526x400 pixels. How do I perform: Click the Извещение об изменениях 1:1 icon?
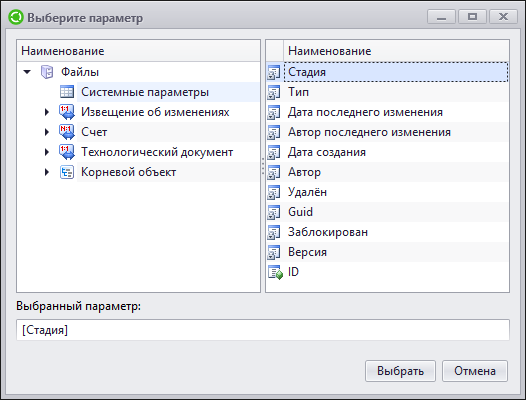67,112
